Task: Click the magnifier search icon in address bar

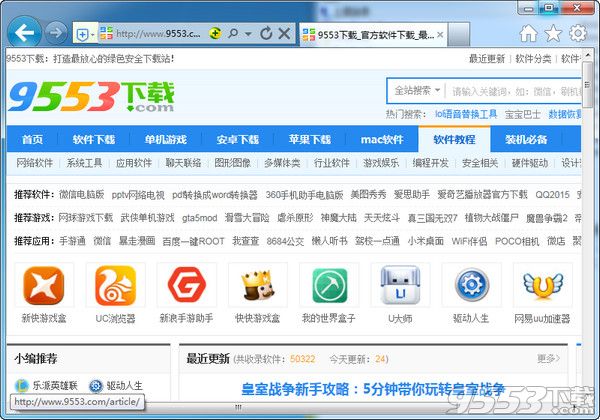Action: (232, 34)
